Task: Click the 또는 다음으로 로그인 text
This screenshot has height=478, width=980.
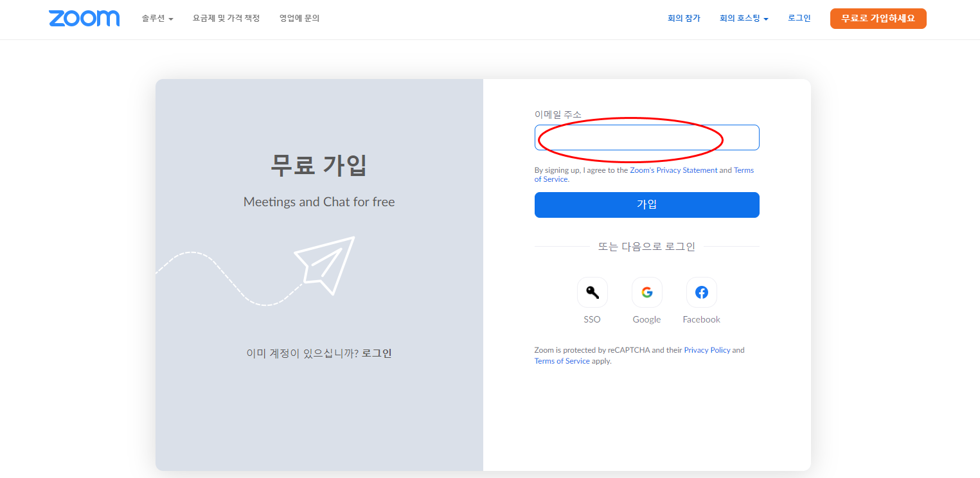Action: [646, 247]
